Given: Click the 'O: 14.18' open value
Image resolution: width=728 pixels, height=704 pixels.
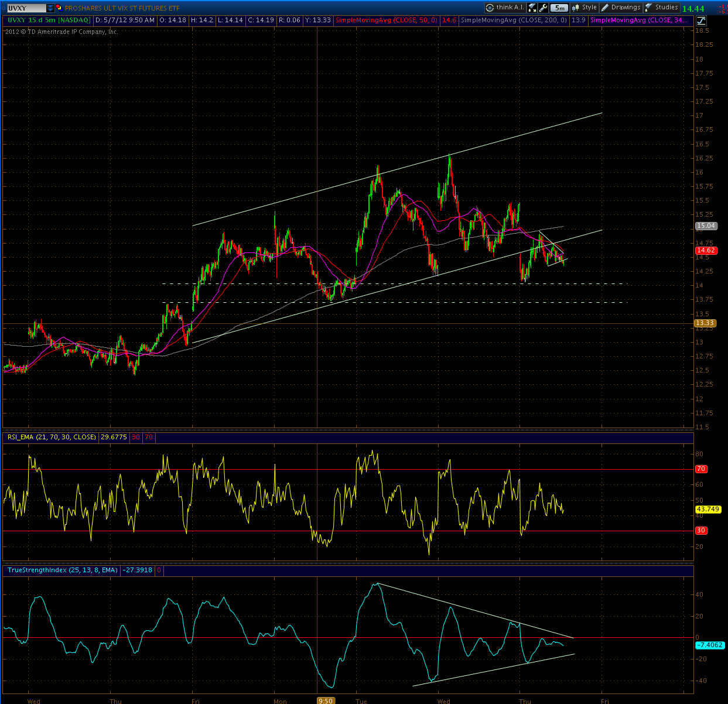Looking at the screenshot, I should coord(173,20).
